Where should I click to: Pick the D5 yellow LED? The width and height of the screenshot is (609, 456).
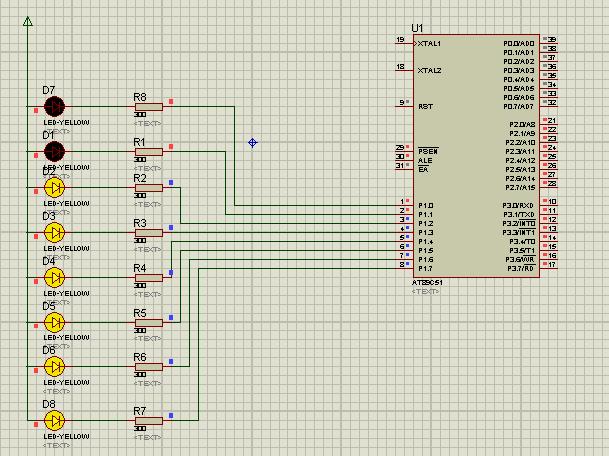point(54,322)
